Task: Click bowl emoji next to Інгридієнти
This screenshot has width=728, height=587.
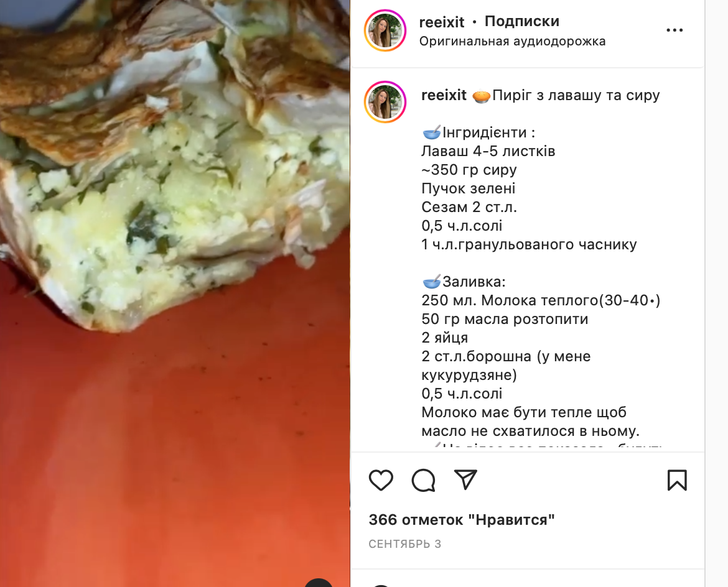Action: (431, 132)
